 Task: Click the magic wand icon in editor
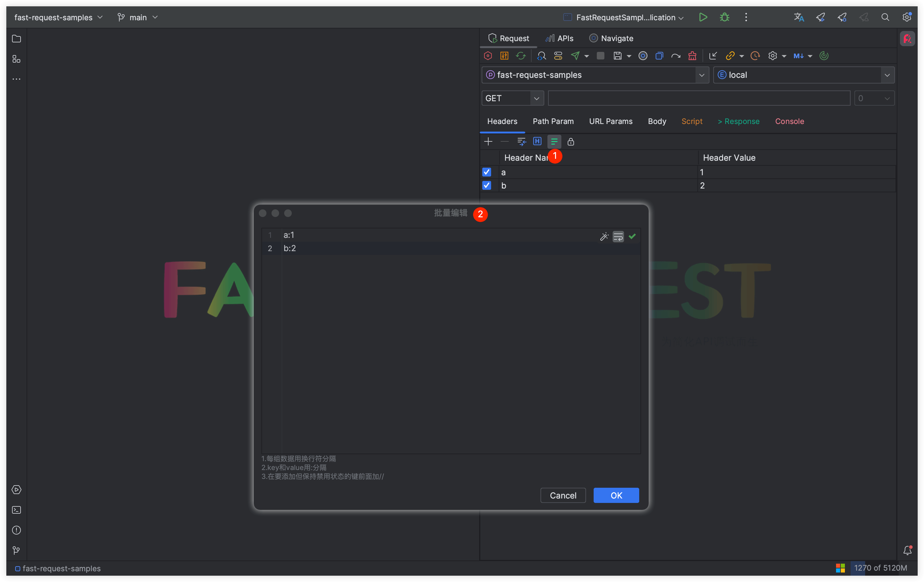604,236
